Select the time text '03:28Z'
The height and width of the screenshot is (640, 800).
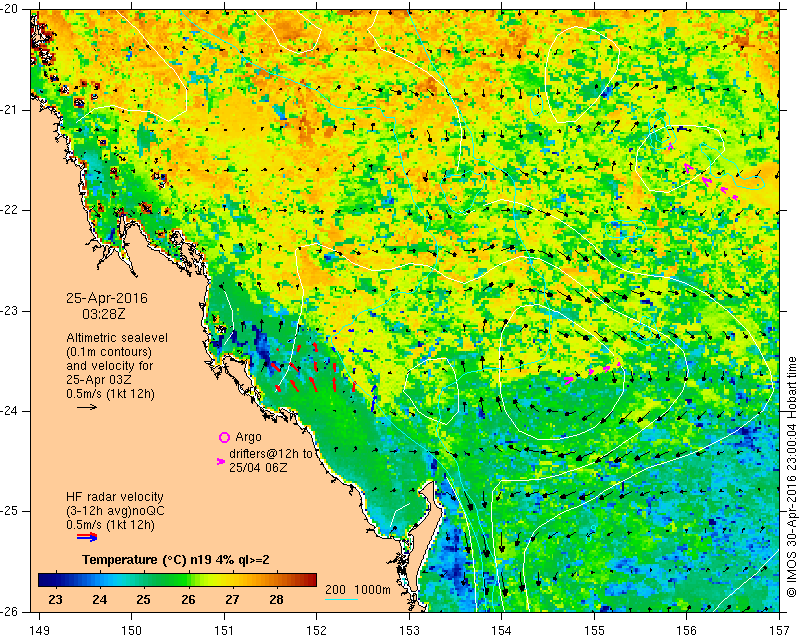(104, 314)
